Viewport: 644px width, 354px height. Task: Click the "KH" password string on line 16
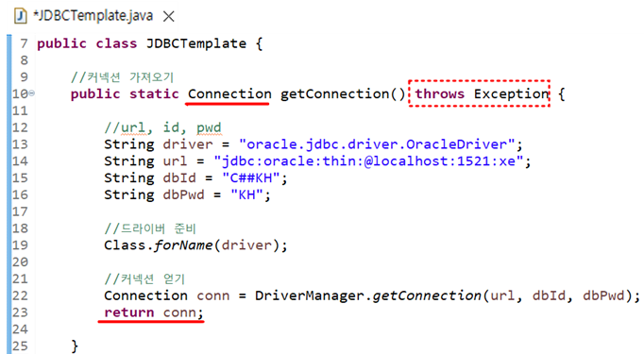point(246,195)
